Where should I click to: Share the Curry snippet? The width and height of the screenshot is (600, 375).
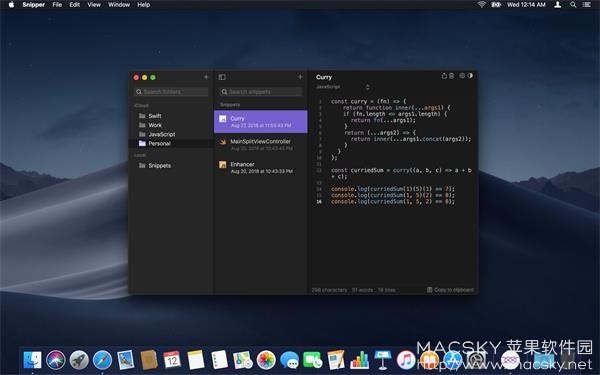click(x=444, y=76)
